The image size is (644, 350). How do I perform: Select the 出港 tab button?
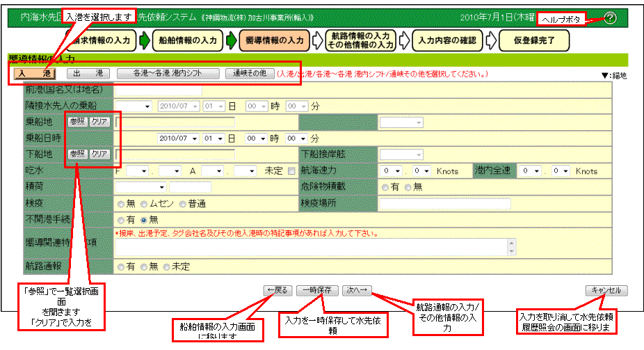pos(88,73)
